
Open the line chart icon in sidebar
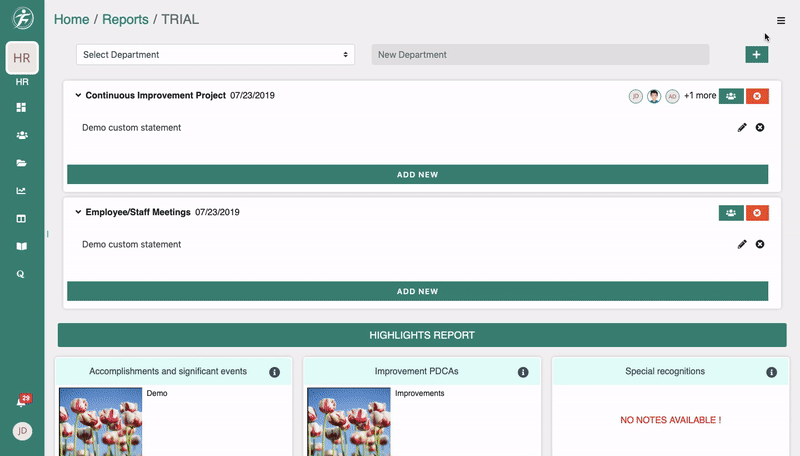[21, 191]
